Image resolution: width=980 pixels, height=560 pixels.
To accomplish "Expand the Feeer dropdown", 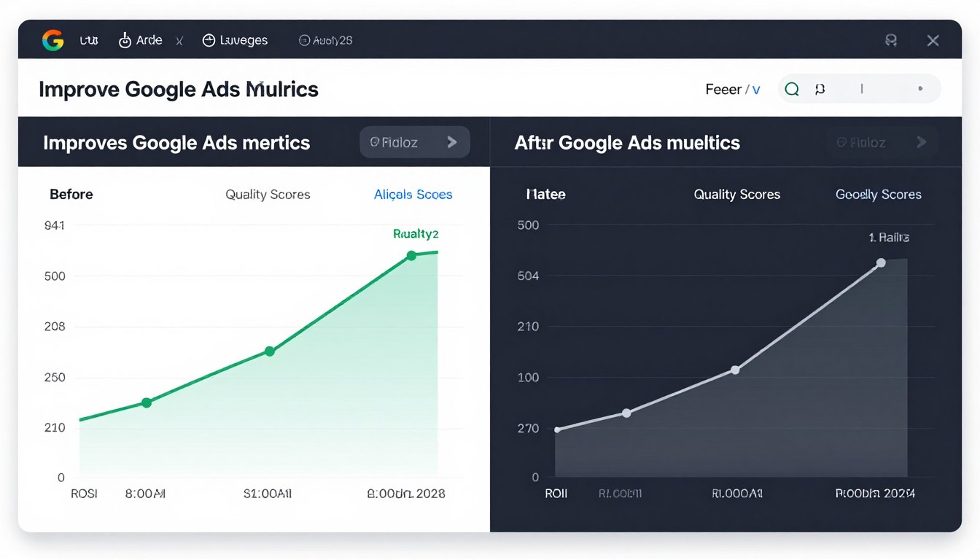I will coord(733,90).
